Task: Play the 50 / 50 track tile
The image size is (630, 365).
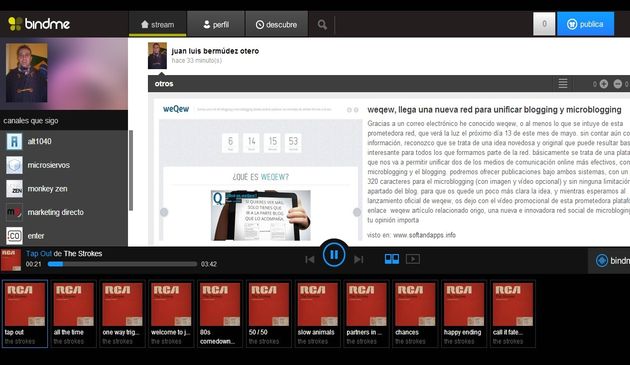Action: (x=269, y=314)
